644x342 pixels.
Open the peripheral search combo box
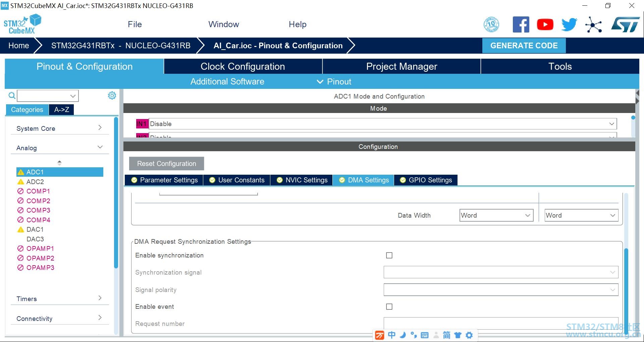pyautogui.click(x=48, y=96)
